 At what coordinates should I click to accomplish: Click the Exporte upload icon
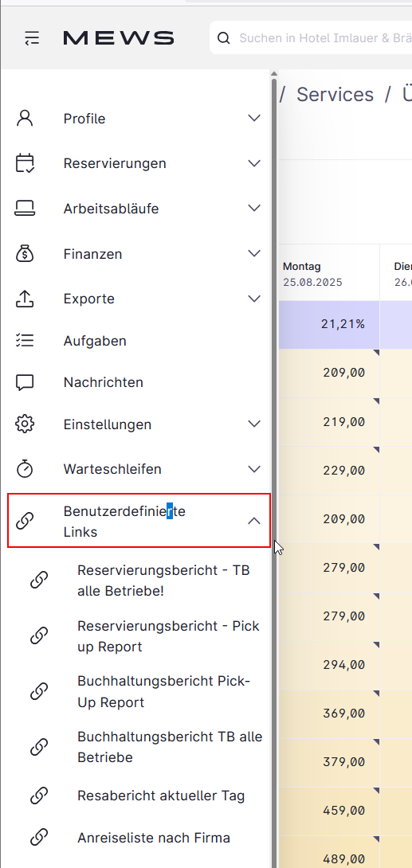point(25,299)
